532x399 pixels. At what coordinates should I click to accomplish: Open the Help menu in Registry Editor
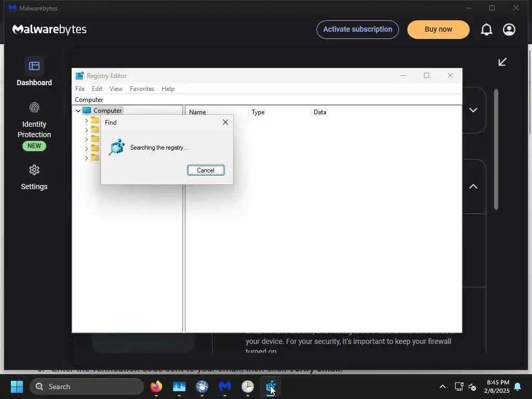click(x=168, y=88)
